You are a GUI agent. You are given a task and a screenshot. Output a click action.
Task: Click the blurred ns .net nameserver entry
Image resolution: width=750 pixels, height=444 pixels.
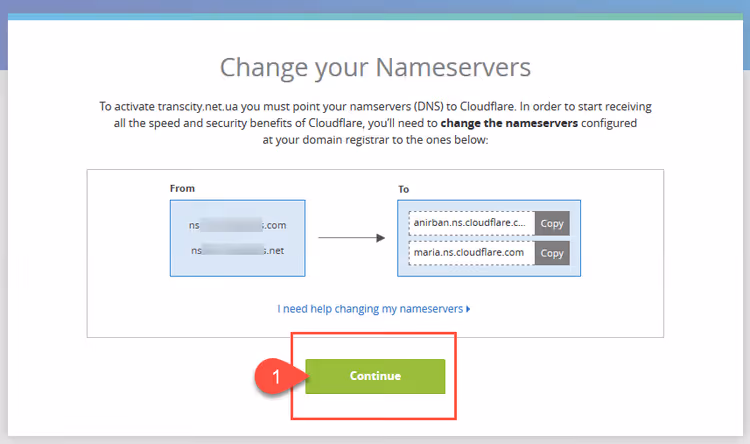pyautogui.click(x=238, y=250)
